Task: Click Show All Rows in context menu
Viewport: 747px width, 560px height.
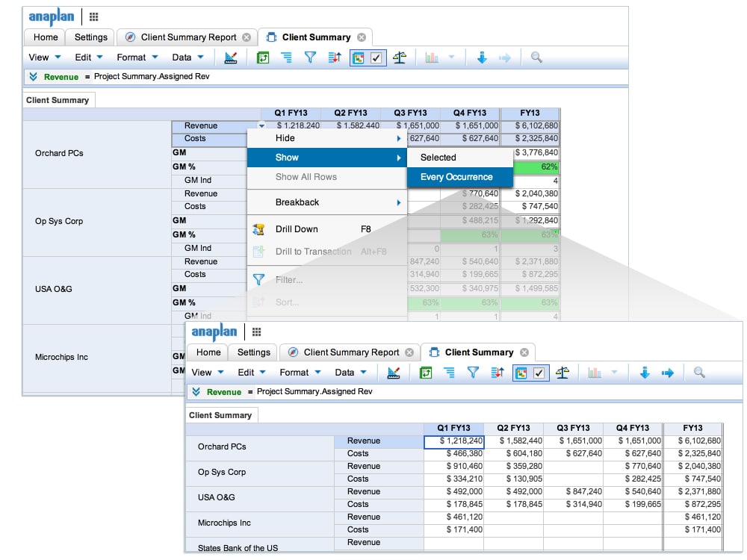Action: pyautogui.click(x=327, y=177)
